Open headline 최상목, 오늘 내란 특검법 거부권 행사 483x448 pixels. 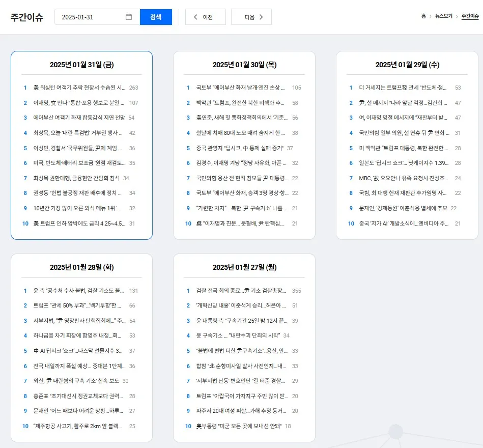pos(78,133)
